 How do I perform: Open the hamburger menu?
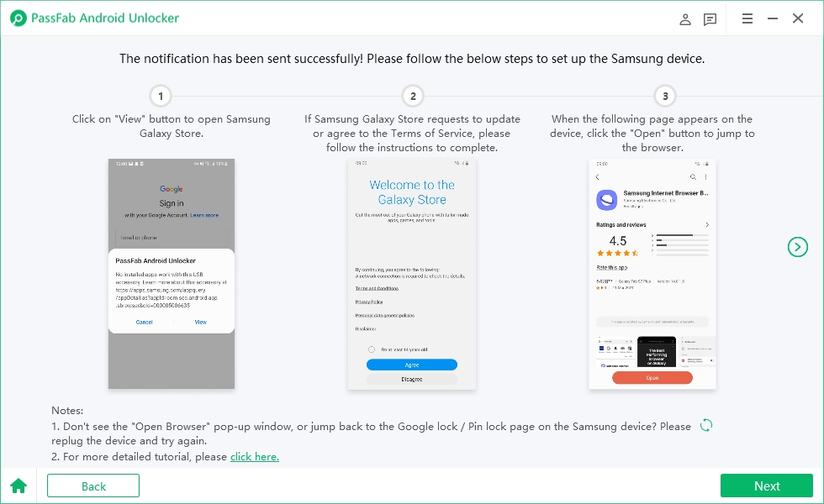point(747,18)
